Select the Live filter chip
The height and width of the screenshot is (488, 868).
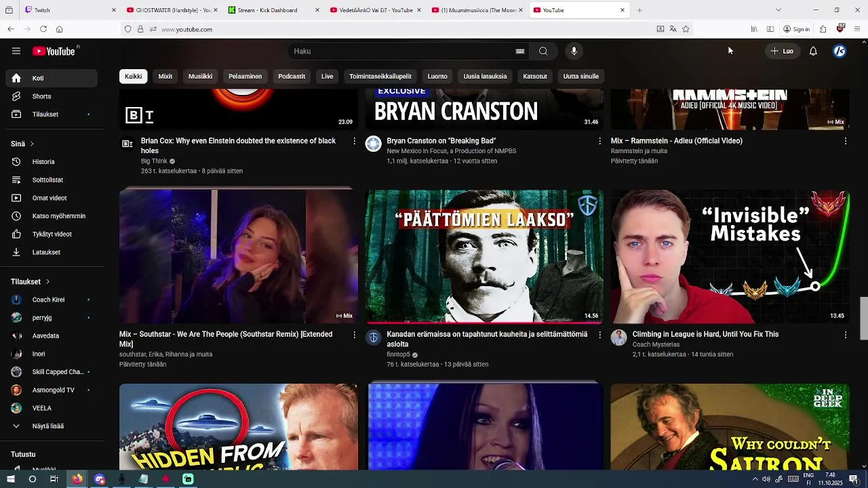coord(328,77)
